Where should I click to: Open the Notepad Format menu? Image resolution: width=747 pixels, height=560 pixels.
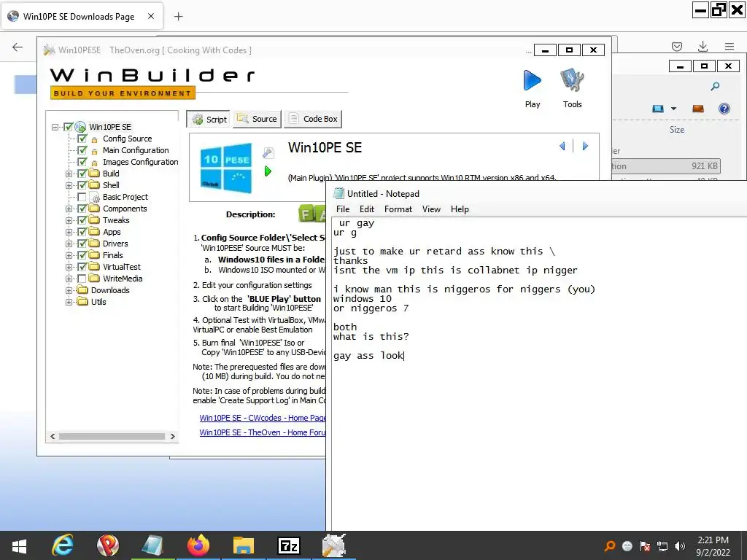tap(398, 209)
